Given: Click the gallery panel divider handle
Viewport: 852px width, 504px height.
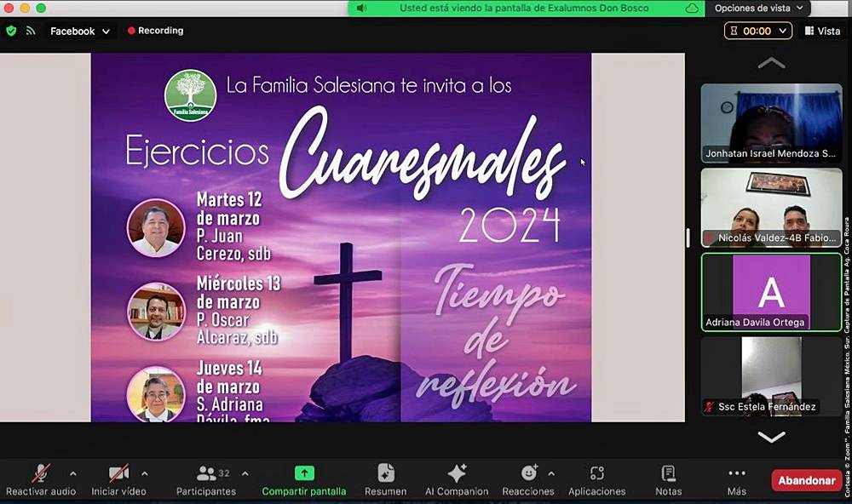Looking at the screenshot, I should point(688,238).
